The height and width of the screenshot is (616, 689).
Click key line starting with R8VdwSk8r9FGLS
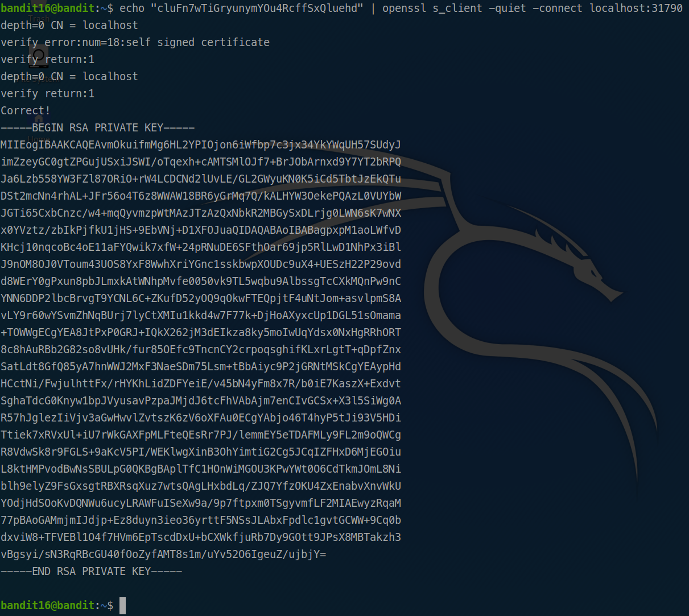click(200, 452)
